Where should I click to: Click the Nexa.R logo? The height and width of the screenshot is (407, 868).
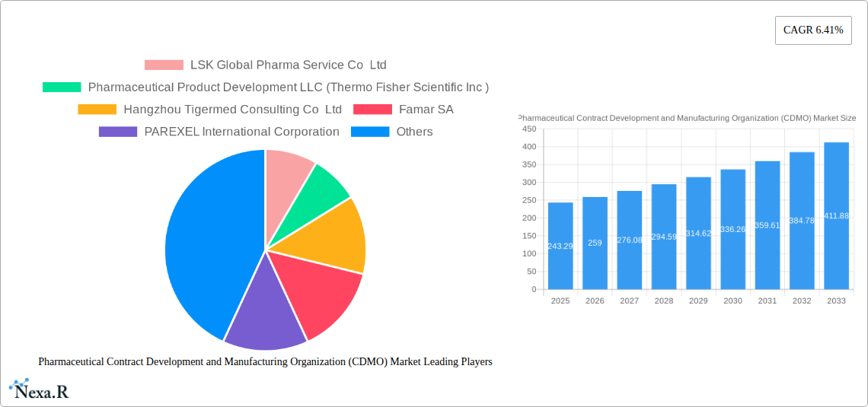point(38,390)
